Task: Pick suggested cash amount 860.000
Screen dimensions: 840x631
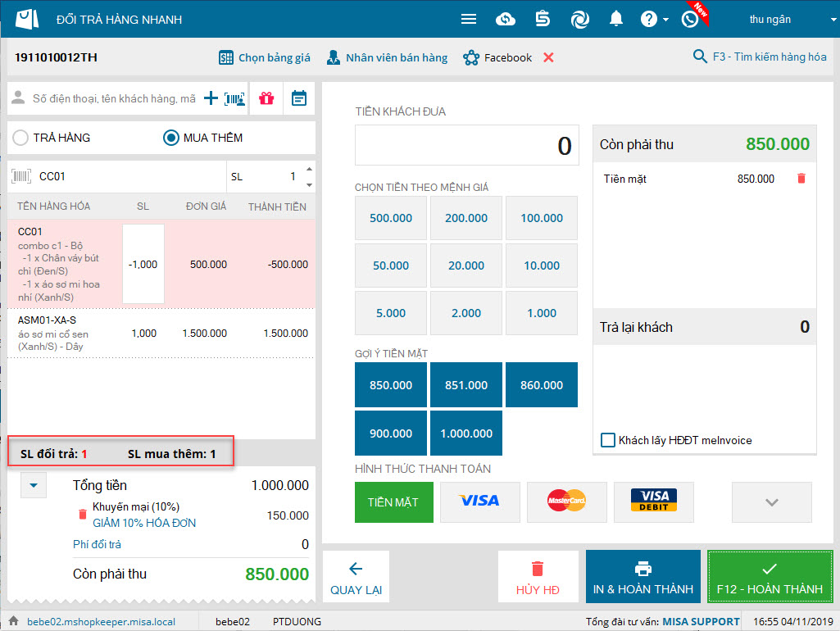Action: coord(542,385)
